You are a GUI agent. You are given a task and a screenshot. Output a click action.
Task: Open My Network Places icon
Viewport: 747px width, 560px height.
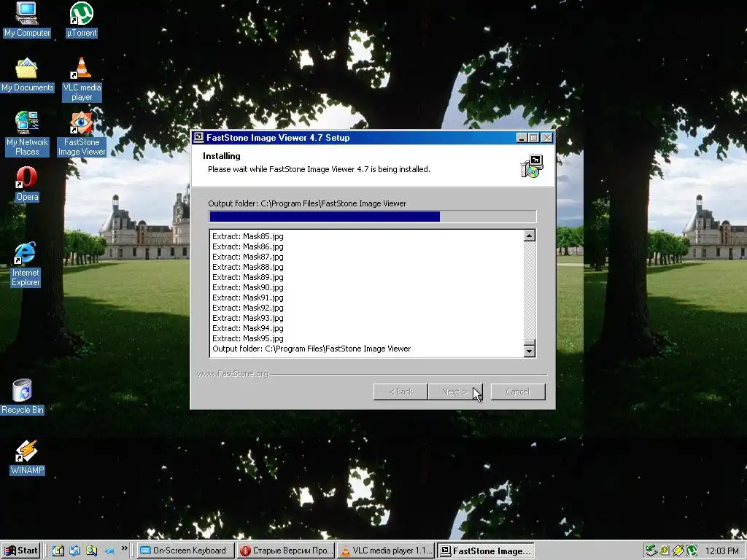pos(27,134)
